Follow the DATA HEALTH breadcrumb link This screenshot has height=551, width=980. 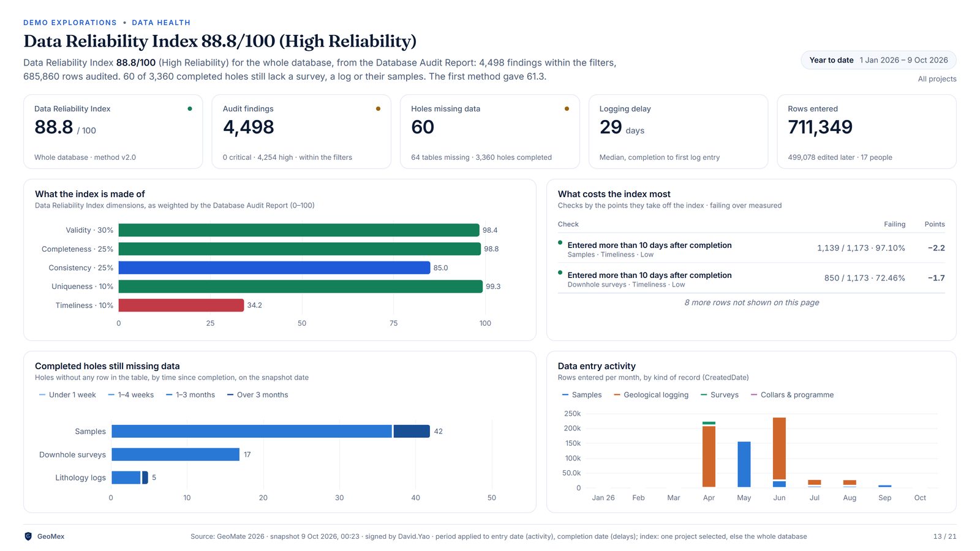pos(161,23)
